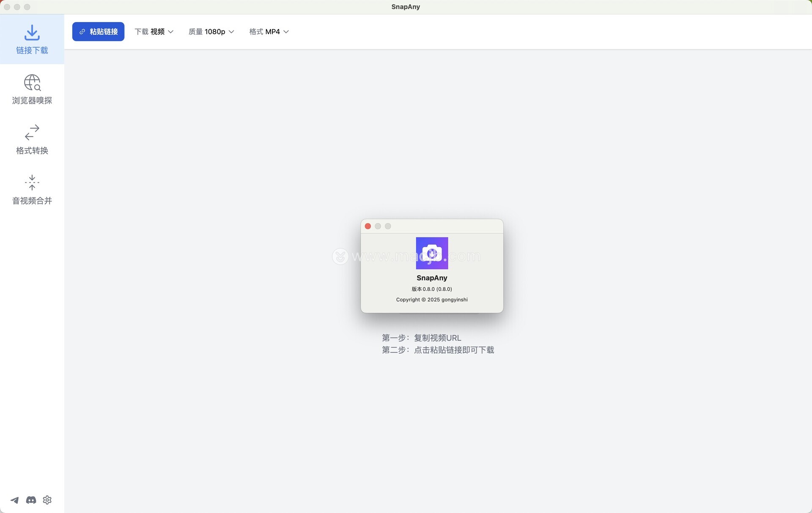Close the SnapAny about dialog

(x=368, y=226)
